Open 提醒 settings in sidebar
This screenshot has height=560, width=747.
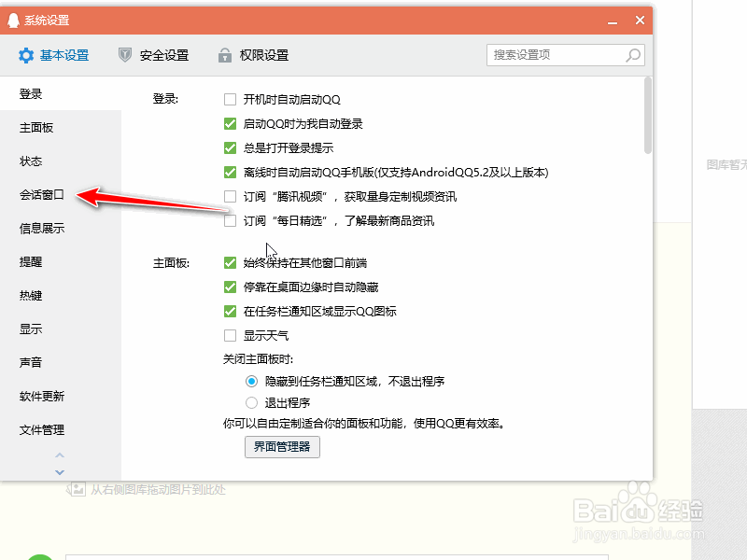(61, 262)
